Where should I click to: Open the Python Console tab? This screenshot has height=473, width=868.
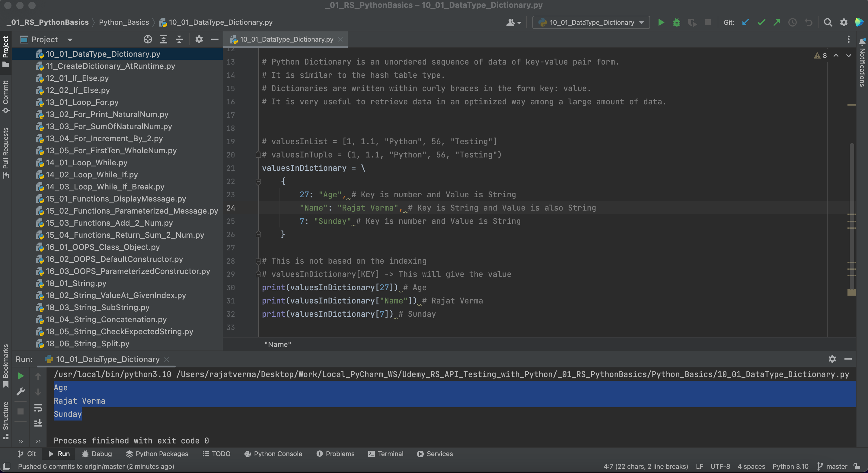pyautogui.click(x=273, y=454)
